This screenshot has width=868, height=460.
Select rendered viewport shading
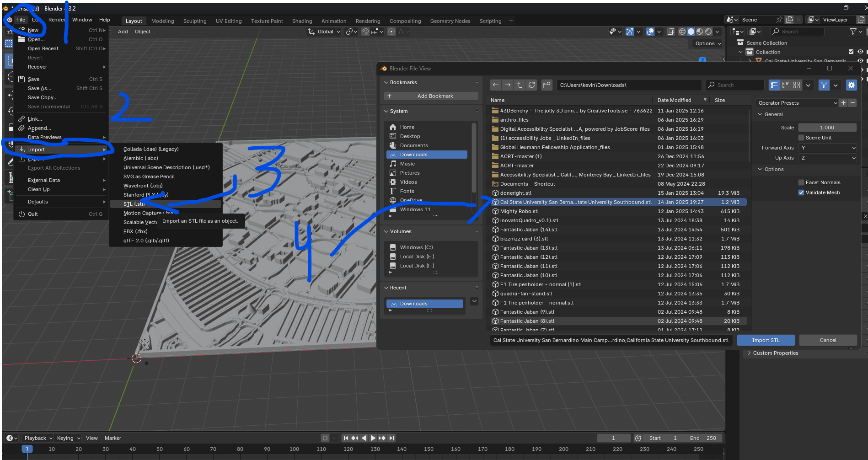[708, 32]
